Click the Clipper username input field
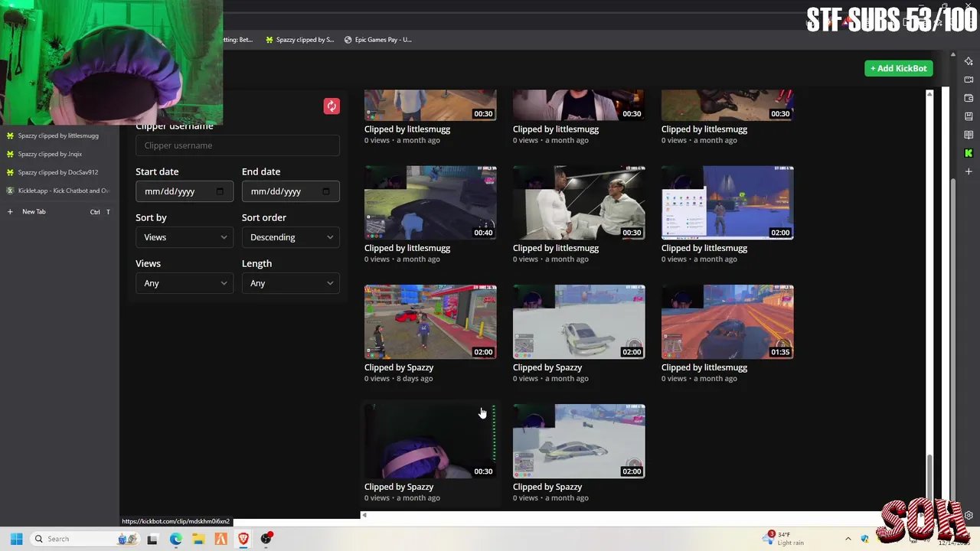Viewport: 980px width, 551px height. coord(237,145)
